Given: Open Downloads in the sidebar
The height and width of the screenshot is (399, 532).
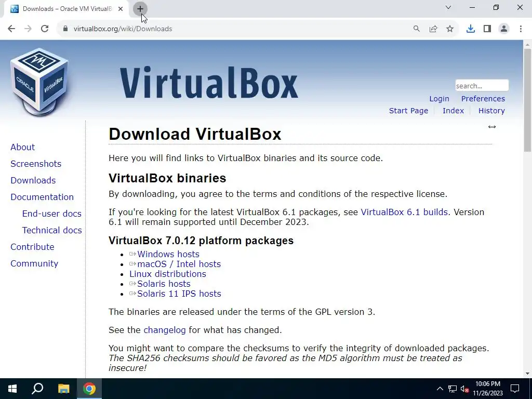Looking at the screenshot, I should (x=33, y=180).
